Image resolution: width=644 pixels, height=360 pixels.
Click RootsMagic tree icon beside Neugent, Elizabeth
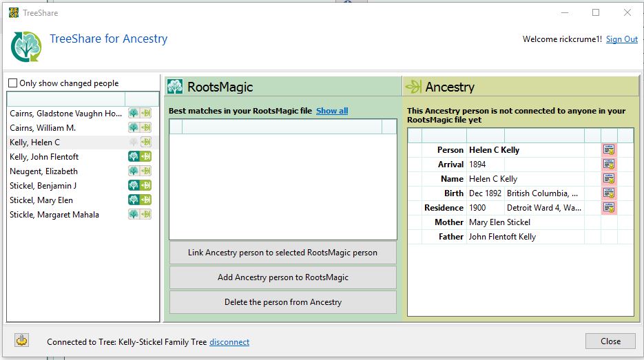point(134,171)
